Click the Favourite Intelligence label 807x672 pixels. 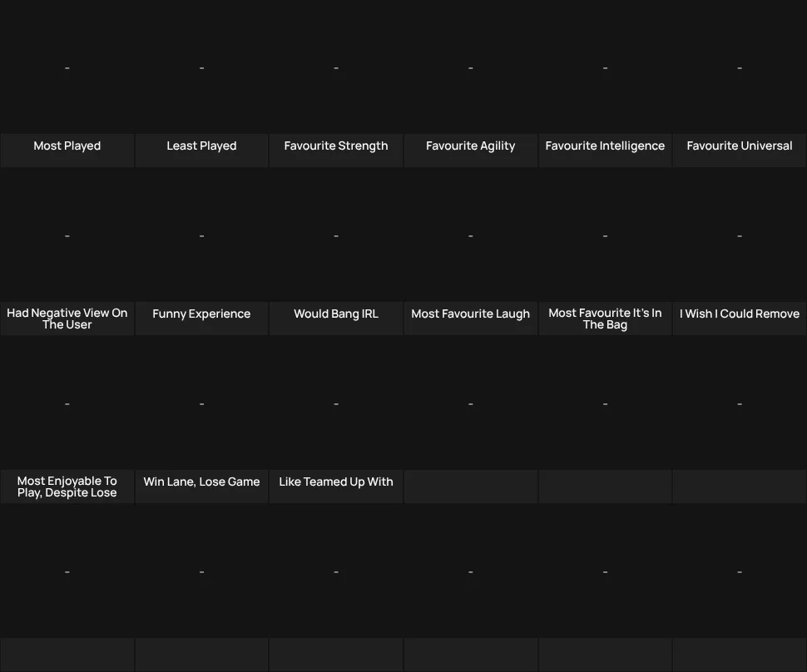click(x=605, y=146)
